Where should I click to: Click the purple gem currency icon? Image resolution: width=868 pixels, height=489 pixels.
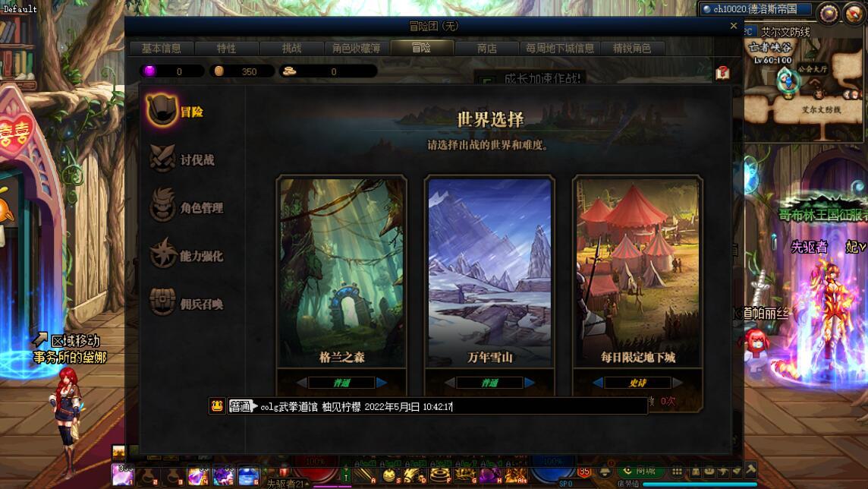[149, 71]
